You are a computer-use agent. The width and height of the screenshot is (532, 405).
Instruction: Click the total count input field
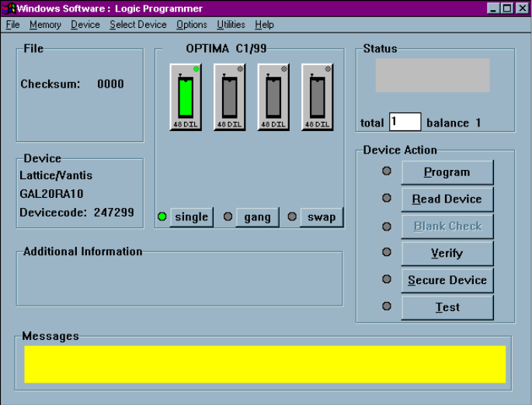coord(405,122)
